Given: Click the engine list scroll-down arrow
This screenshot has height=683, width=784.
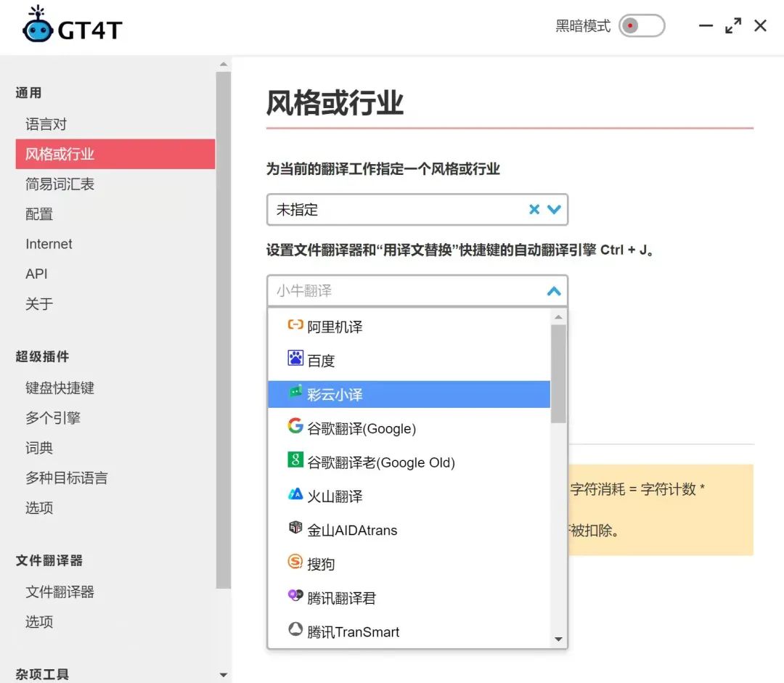Looking at the screenshot, I should coord(558,639).
